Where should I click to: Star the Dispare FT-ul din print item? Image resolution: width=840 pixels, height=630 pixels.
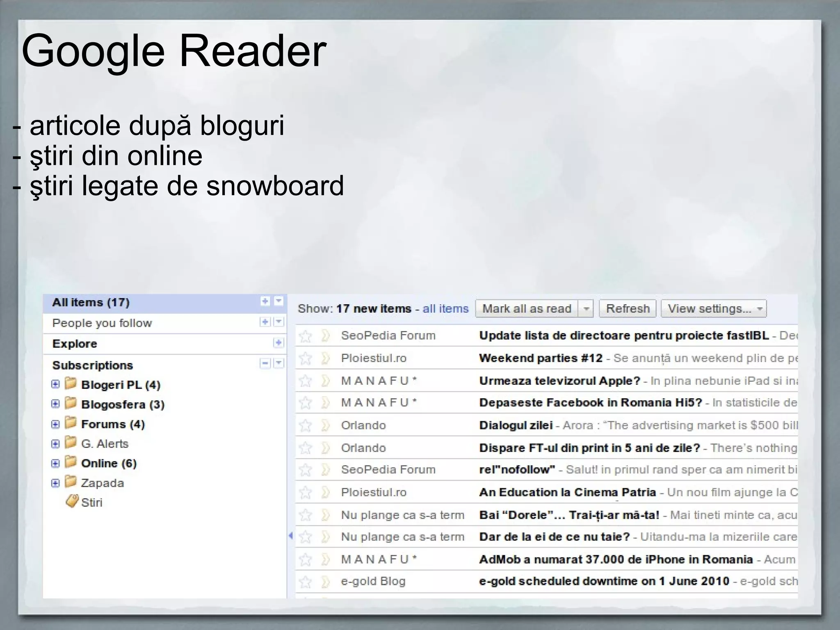coord(305,448)
